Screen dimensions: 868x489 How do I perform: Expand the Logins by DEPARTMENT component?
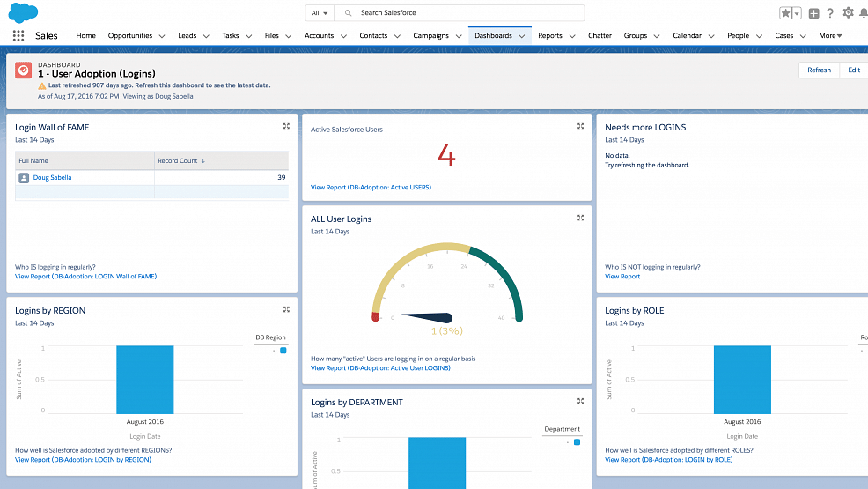click(x=580, y=401)
